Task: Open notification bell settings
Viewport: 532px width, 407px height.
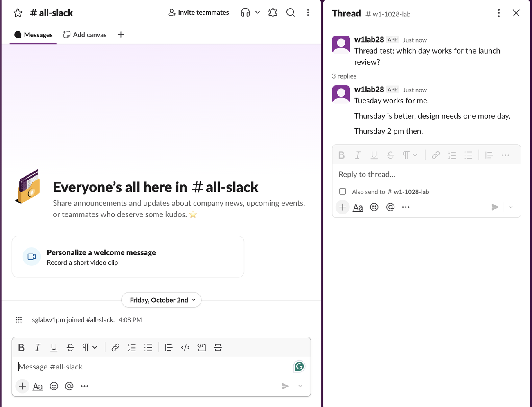Action: click(x=273, y=13)
